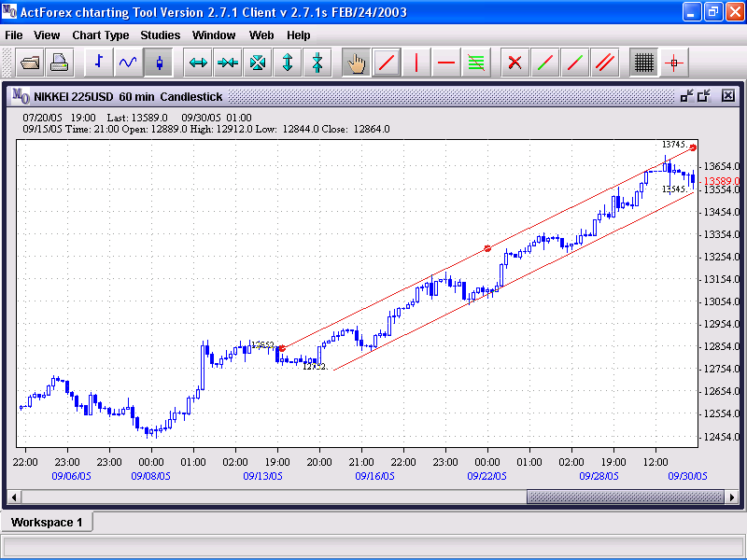Click the open file folder icon
This screenshot has height=560, width=747.
(30, 63)
